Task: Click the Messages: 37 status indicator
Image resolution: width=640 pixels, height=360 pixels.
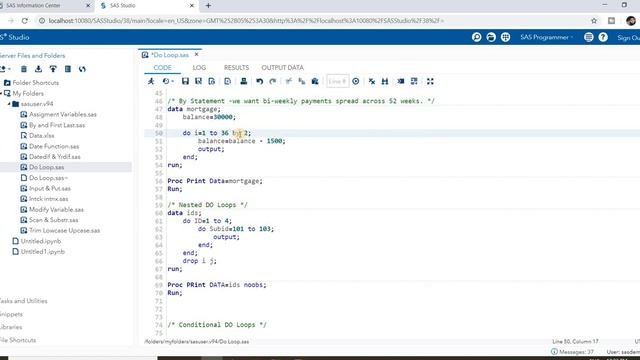Action: pyautogui.click(x=572, y=352)
